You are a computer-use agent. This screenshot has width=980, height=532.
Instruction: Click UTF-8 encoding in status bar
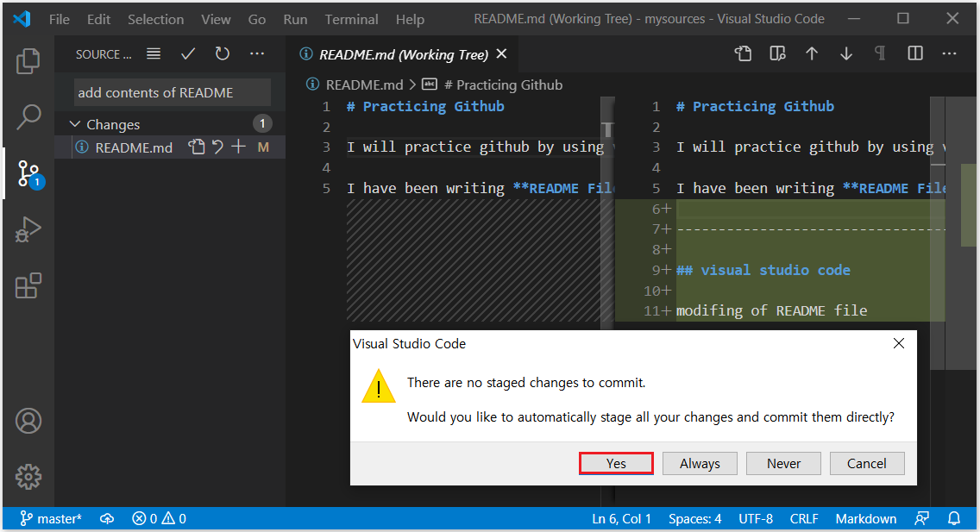(756, 519)
